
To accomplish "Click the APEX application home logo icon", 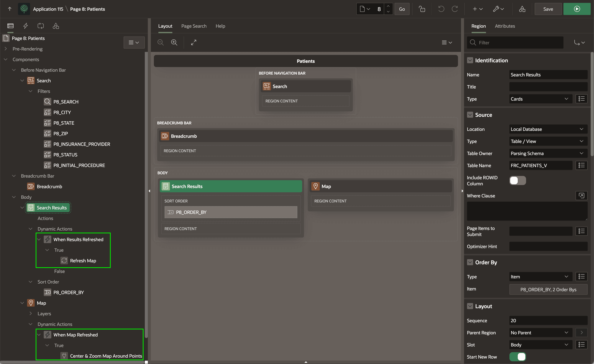I will click(x=24, y=9).
